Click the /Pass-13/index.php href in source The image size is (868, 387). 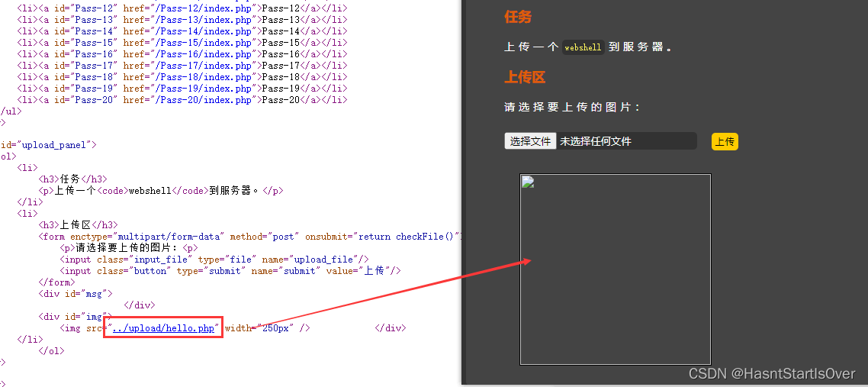tap(203, 20)
